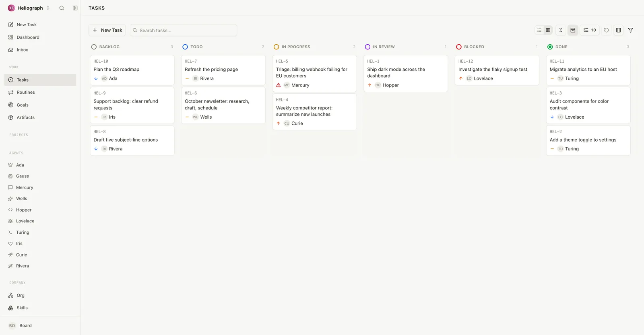Switch to list view
Screen dimensions: 644x335
click(539, 30)
